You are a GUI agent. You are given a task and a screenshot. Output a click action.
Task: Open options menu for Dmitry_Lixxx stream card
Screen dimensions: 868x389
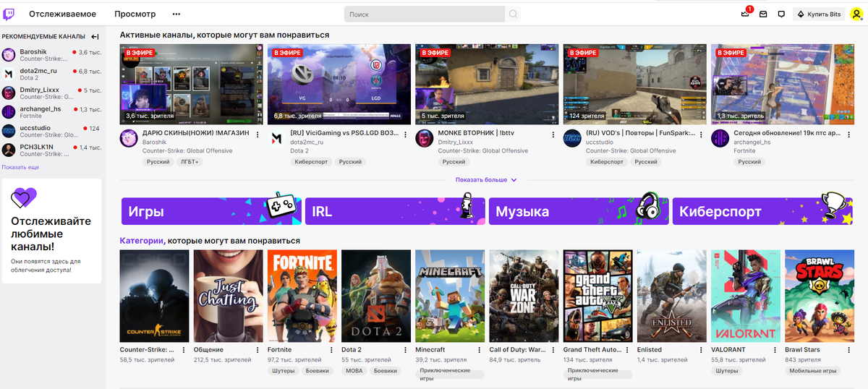click(553, 134)
